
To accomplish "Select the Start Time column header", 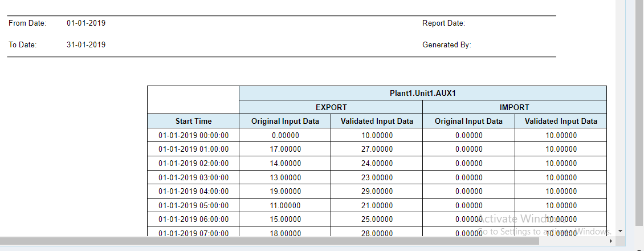I will point(193,121).
